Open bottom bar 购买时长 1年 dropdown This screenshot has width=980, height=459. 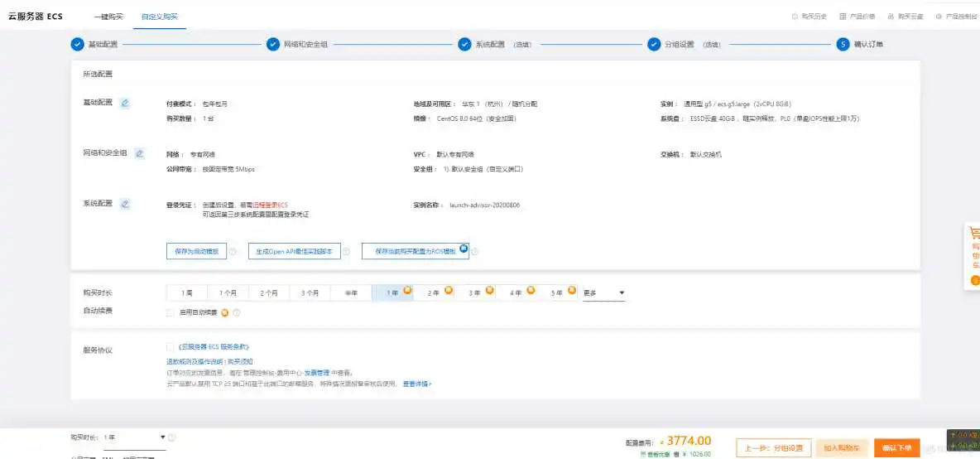tap(134, 437)
